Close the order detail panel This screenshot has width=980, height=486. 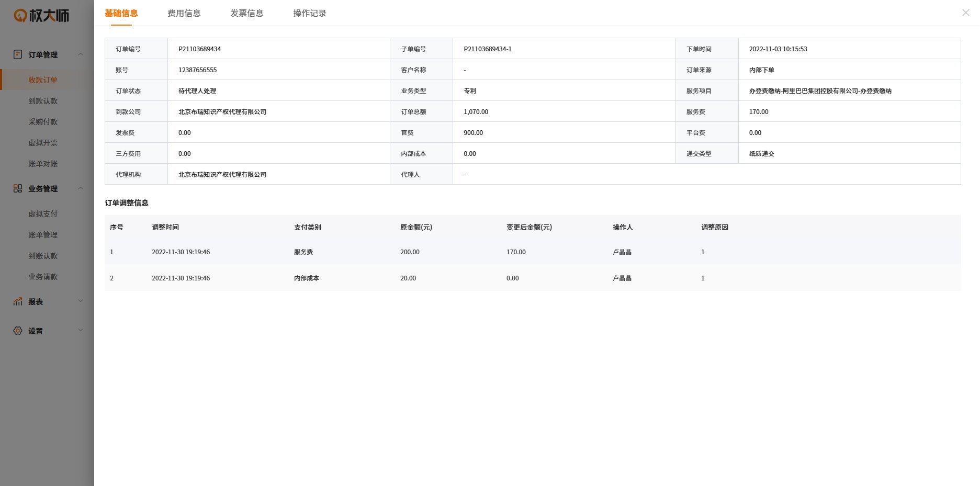tap(965, 13)
